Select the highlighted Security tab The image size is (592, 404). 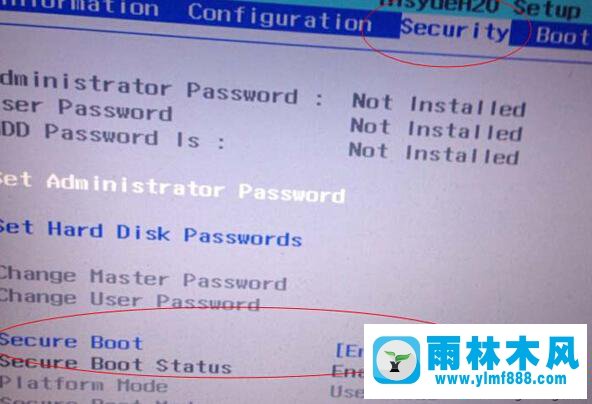coord(455,29)
